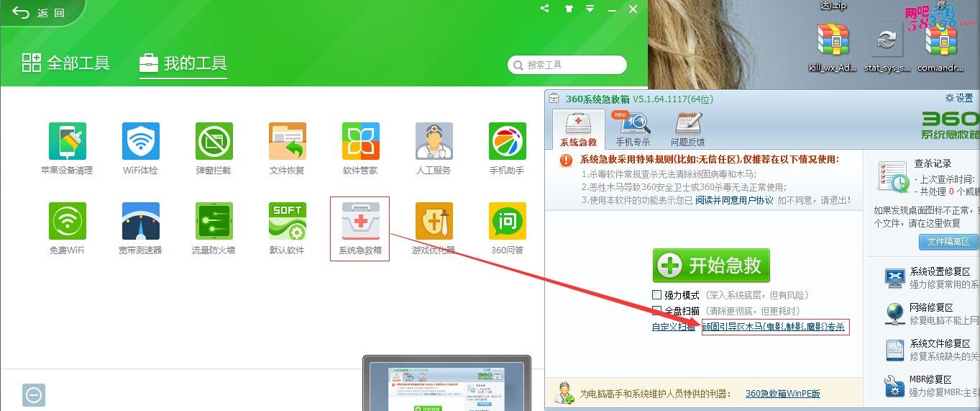980x411 pixels.
Task: Enable the 强力模式 checkbox
Action: coord(656,295)
